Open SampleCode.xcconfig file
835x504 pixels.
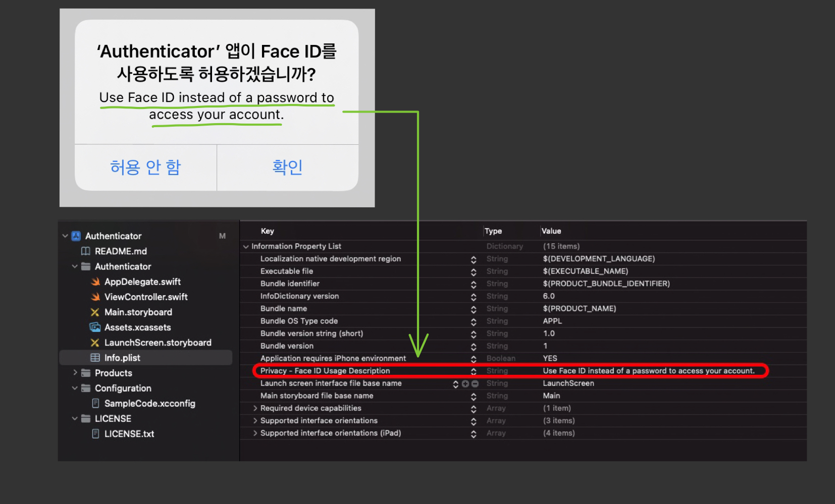click(x=149, y=403)
